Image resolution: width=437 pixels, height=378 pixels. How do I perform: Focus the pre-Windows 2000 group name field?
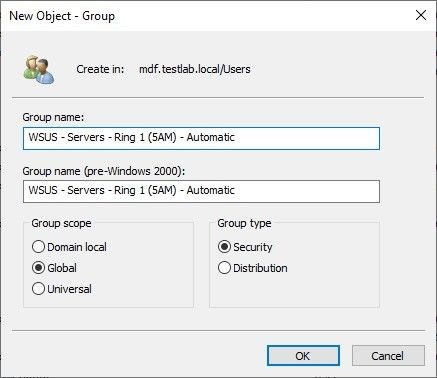[201, 191]
